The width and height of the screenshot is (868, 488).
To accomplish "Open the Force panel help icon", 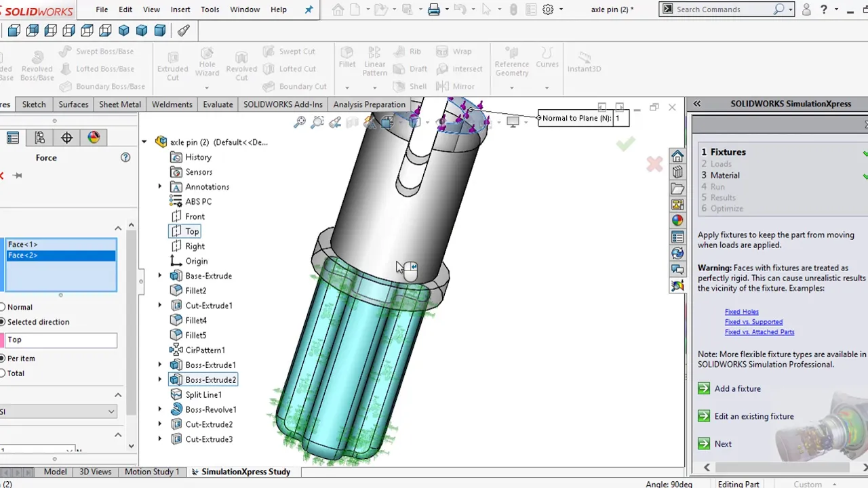I will 125,157.
